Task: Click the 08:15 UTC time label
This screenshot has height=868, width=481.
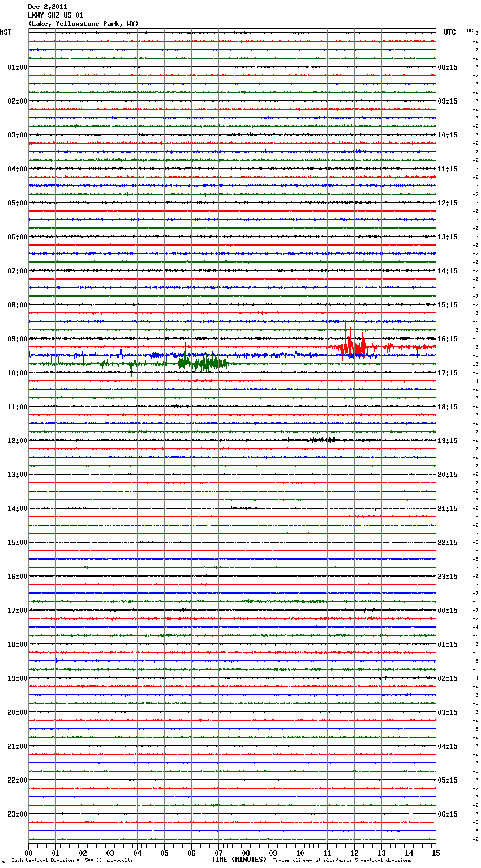Action: pyautogui.click(x=448, y=67)
